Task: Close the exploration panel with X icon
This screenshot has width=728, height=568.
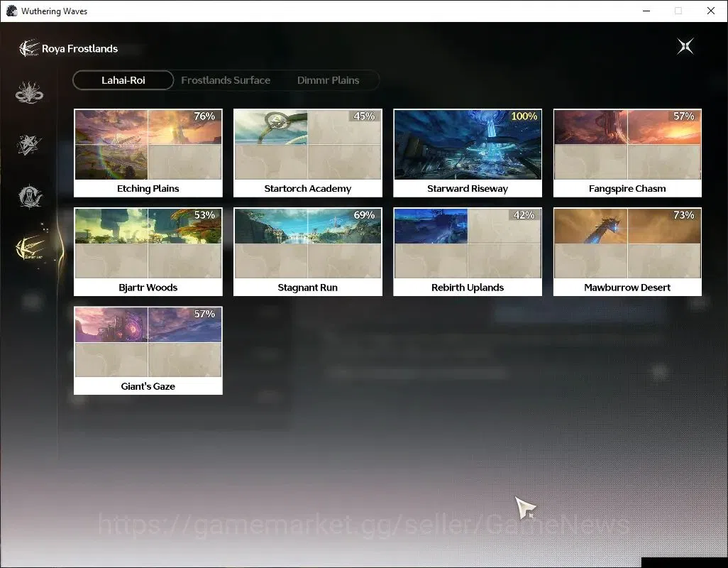Action: tap(685, 46)
